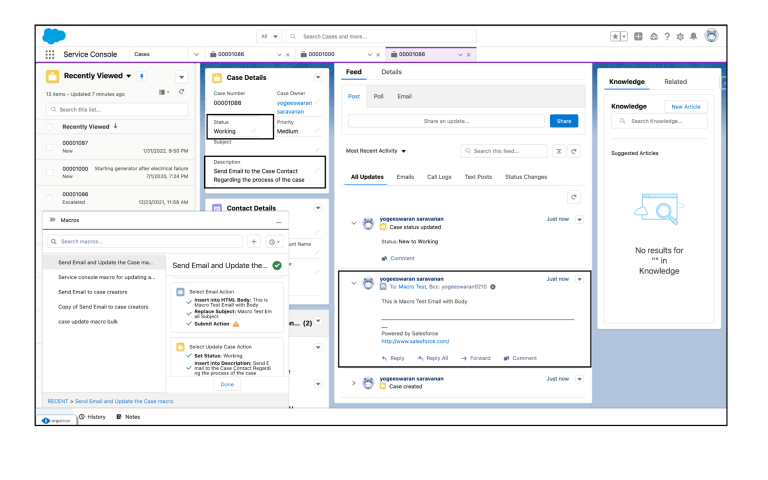Select the Poll publisher tab
The width and height of the screenshot is (768, 480).
(x=379, y=96)
